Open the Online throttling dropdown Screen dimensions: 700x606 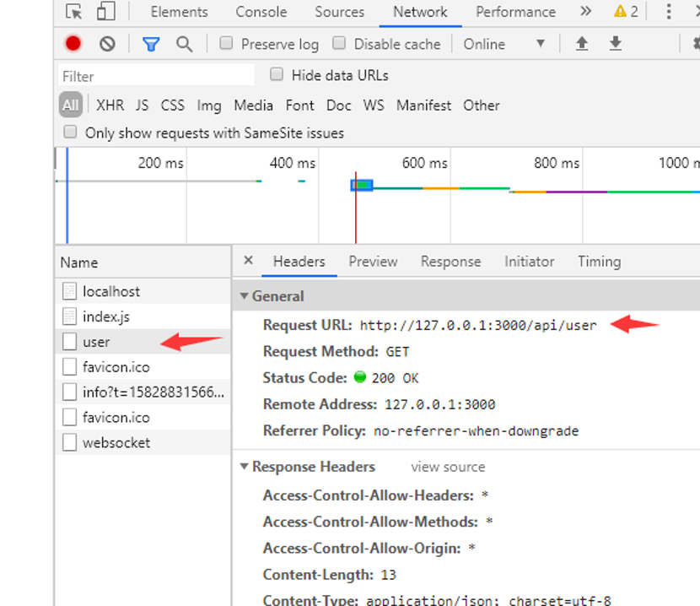[504, 44]
